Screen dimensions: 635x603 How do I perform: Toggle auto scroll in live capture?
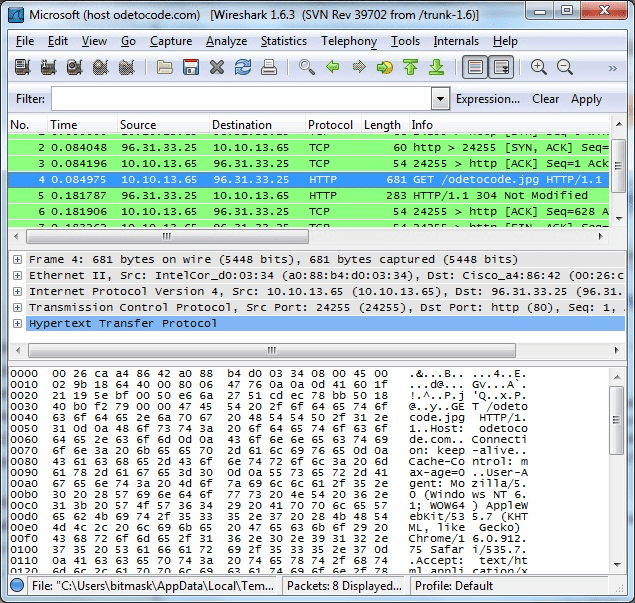[x=501, y=68]
